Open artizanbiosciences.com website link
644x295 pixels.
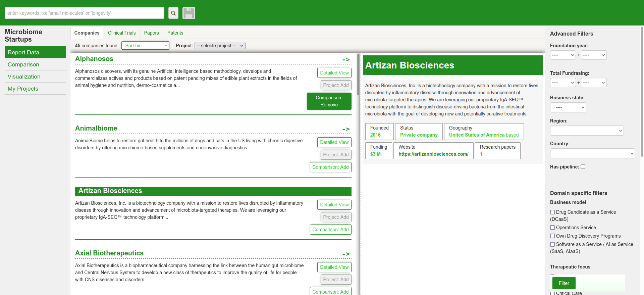tap(433, 154)
